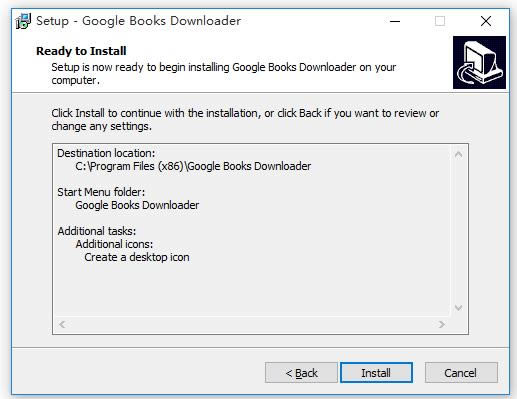
Task: Click the setup installer icon in title bar
Action: coord(23,21)
